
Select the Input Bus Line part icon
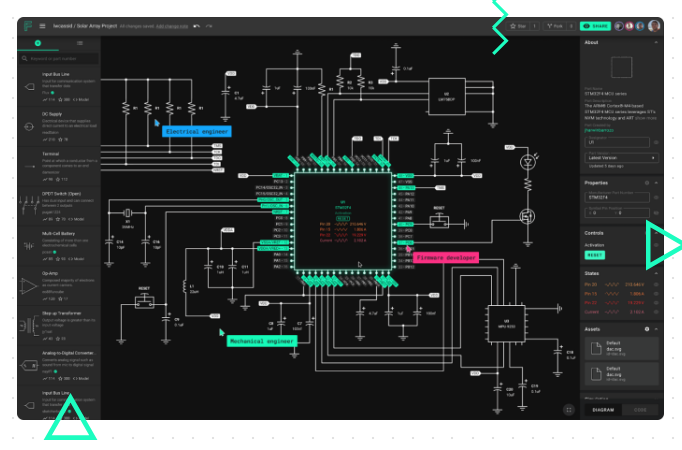[x=28, y=87]
